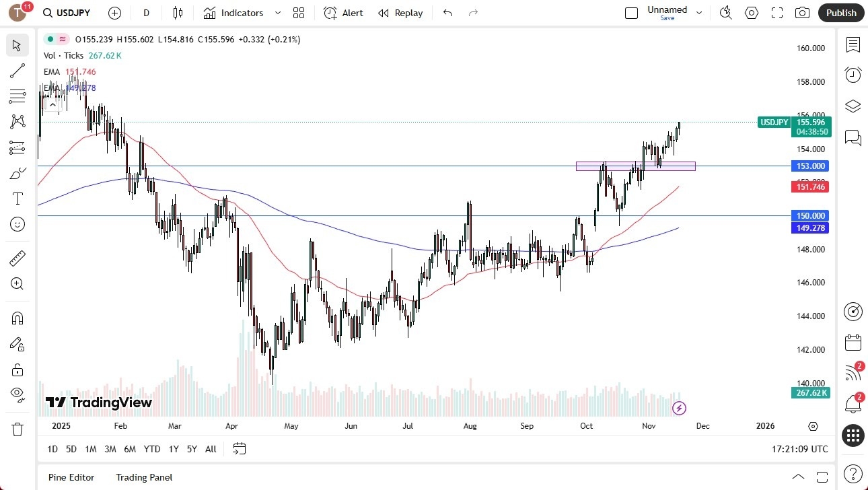Click the 153.000 price scale label
The image size is (868, 490).
(809, 166)
